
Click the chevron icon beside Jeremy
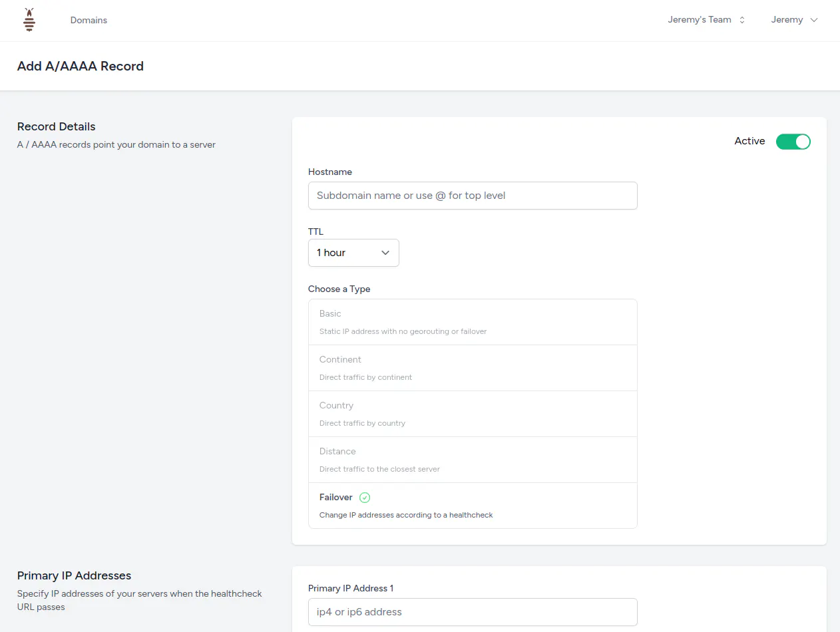(813, 20)
